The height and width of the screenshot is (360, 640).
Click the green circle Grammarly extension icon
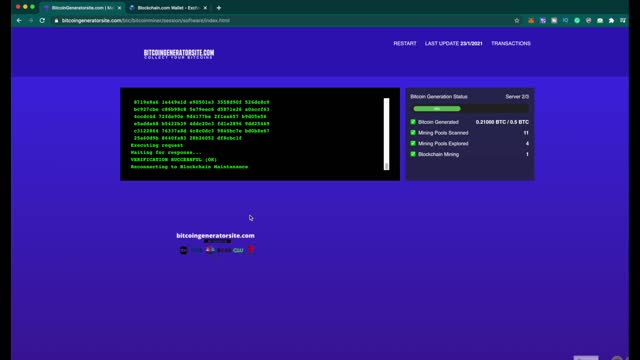577,20
